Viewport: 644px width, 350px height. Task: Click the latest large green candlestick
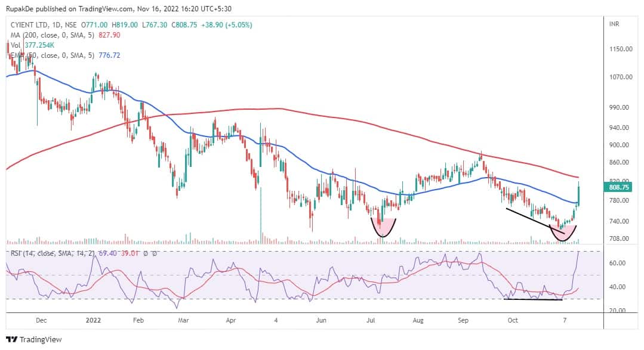[579, 195]
